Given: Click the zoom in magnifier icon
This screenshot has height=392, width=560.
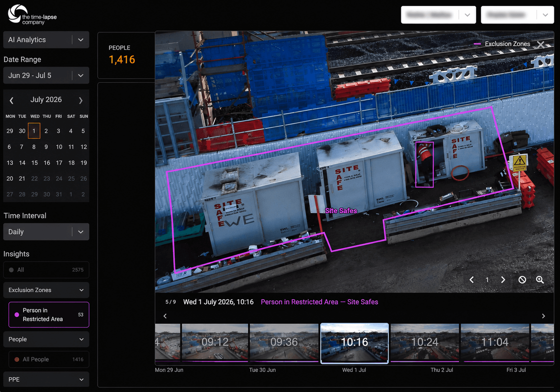Looking at the screenshot, I should tap(540, 280).
